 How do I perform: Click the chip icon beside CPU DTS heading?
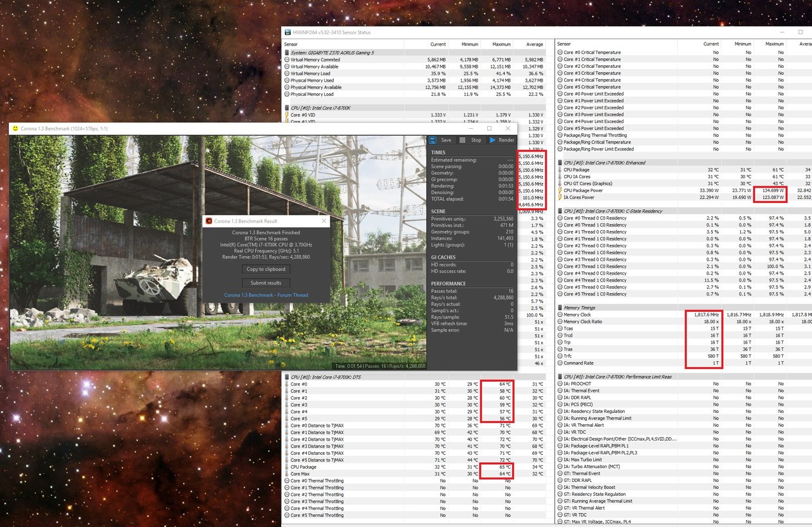point(287,377)
